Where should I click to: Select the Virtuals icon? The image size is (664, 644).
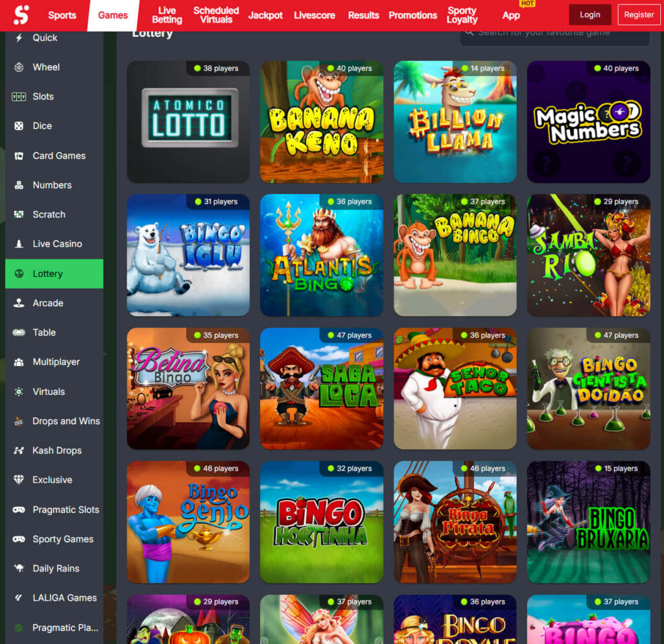click(x=19, y=392)
